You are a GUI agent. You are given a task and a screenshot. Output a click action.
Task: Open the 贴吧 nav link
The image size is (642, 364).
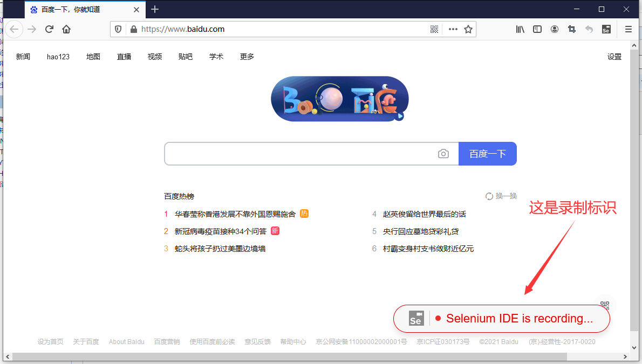pyautogui.click(x=186, y=57)
